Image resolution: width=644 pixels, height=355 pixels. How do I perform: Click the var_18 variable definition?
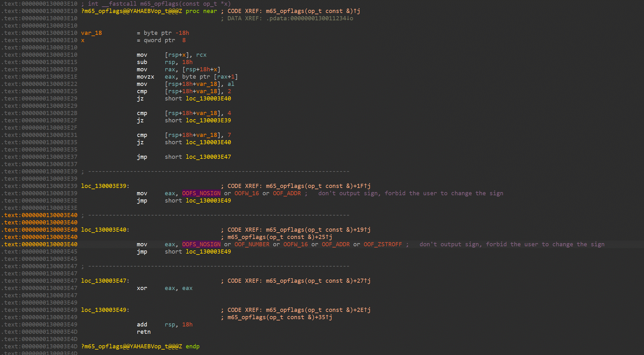tap(91, 33)
